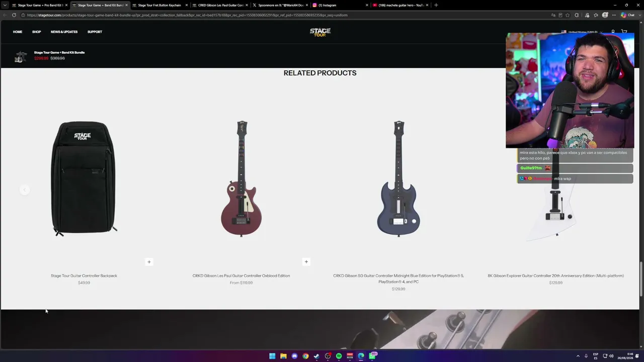
Task: Add Stage Tour Guitar Controller Backpack via plus icon
Action: (149, 262)
